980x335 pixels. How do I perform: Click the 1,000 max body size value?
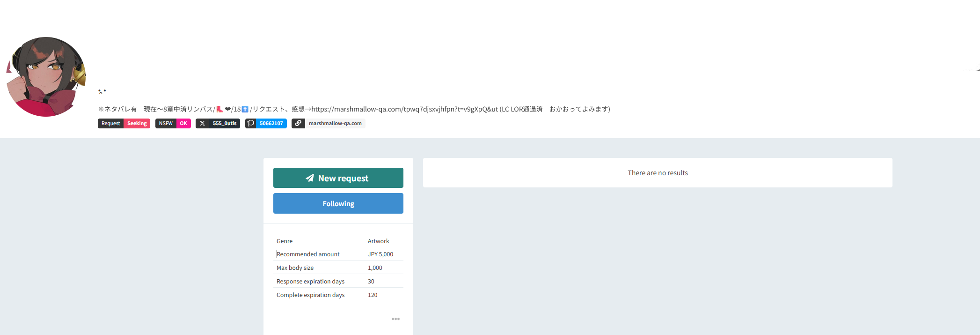click(375, 268)
